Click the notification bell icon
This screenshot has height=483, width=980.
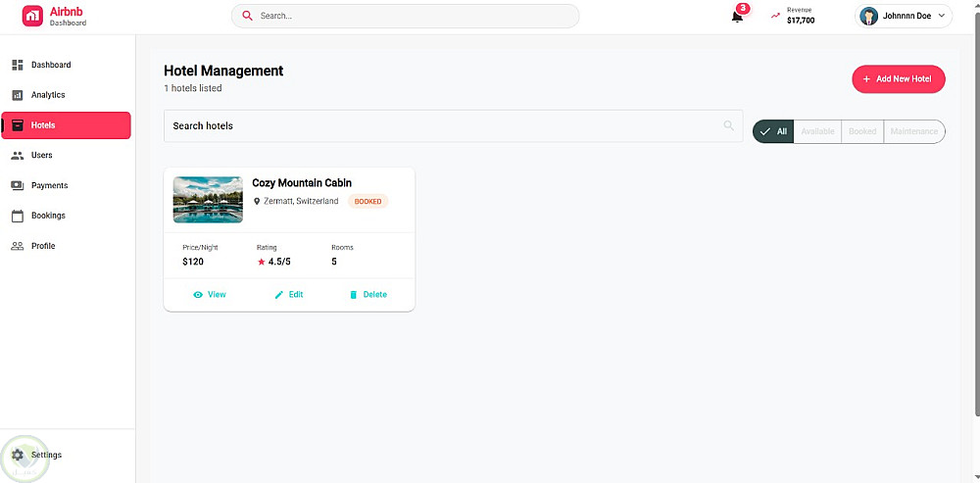point(737,16)
